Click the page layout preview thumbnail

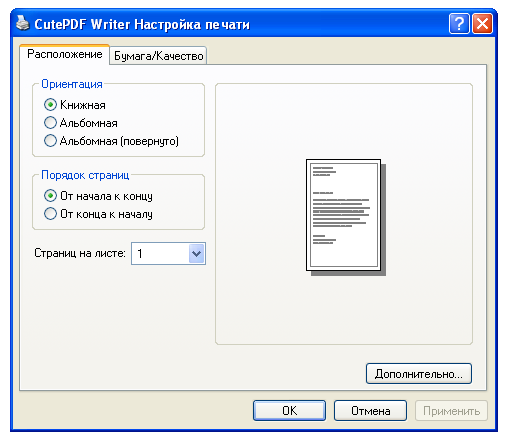click(346, 217)
